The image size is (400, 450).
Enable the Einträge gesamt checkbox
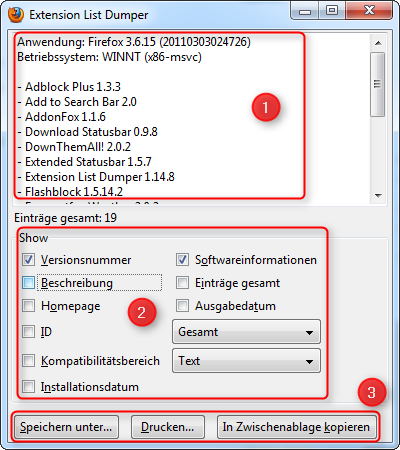pyautogui.click(x=182, y=283)
